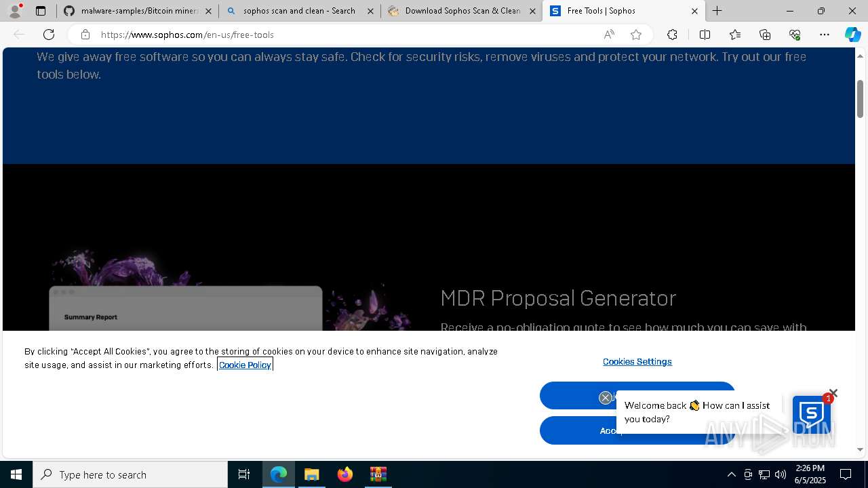The image size is (868, 488).
Task: Open Edge Settings and more menu
Action: point(825,35)
